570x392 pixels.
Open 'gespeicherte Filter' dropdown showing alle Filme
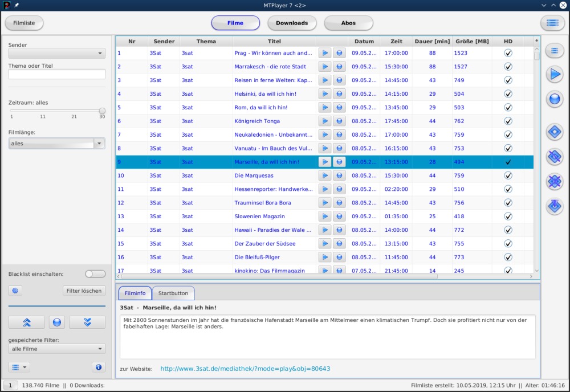(56, 349)
